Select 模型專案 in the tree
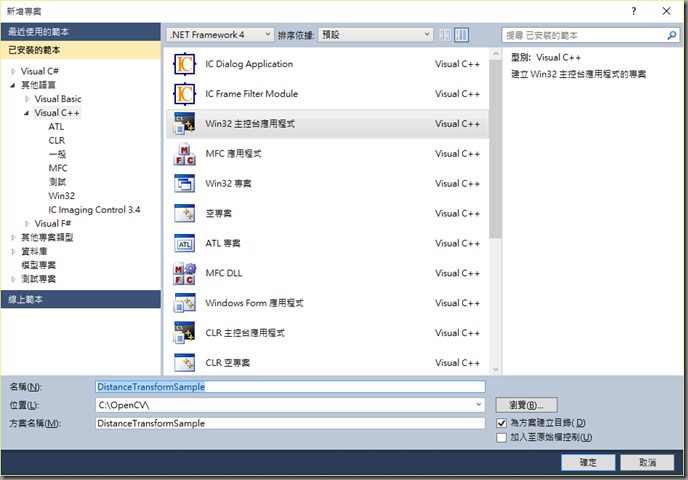Image resolution: width=688 pixels, height=480 pixels. [x=39, y=265]
